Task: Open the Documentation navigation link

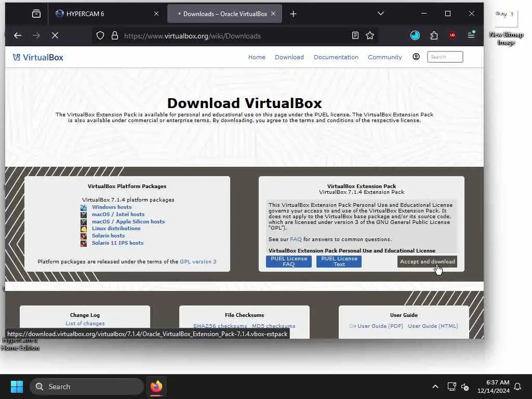Action: (336, 57)
